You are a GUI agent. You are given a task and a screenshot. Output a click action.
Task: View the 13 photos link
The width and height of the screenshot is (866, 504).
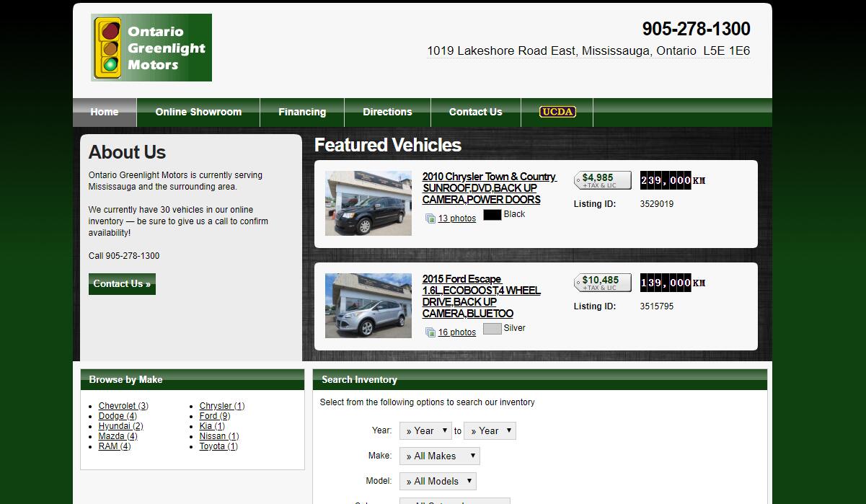tap(457, 218)
